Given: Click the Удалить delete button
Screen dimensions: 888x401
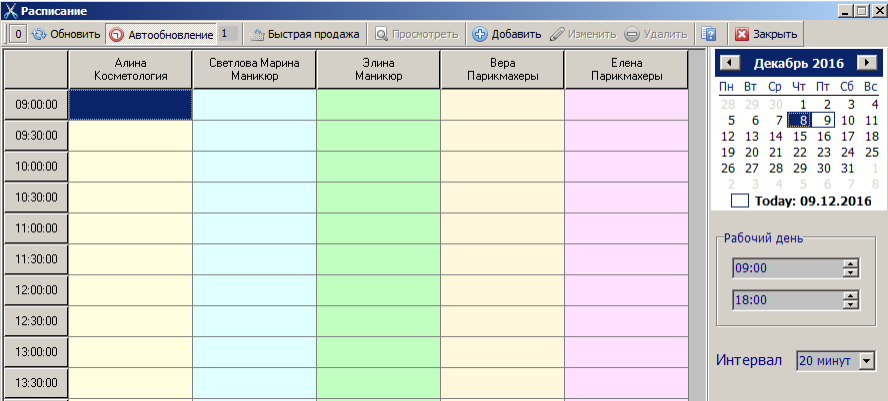Looking at the screenshot, I should [x=649, y=34].
